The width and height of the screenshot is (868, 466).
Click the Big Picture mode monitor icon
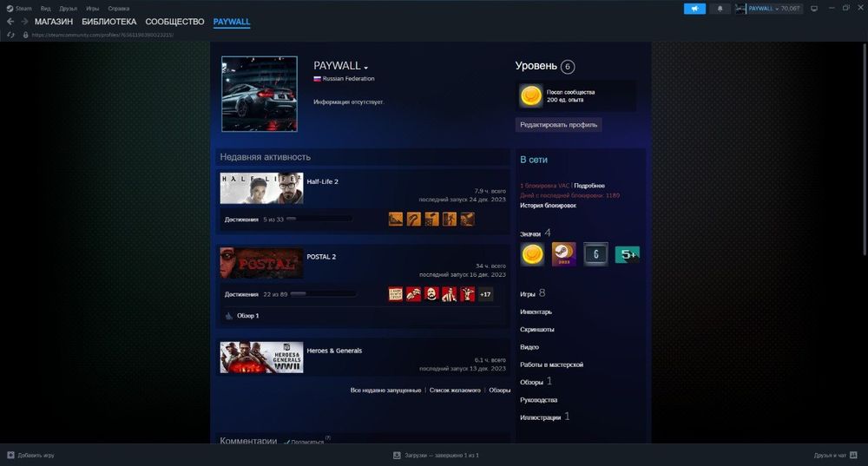[814, 9]
